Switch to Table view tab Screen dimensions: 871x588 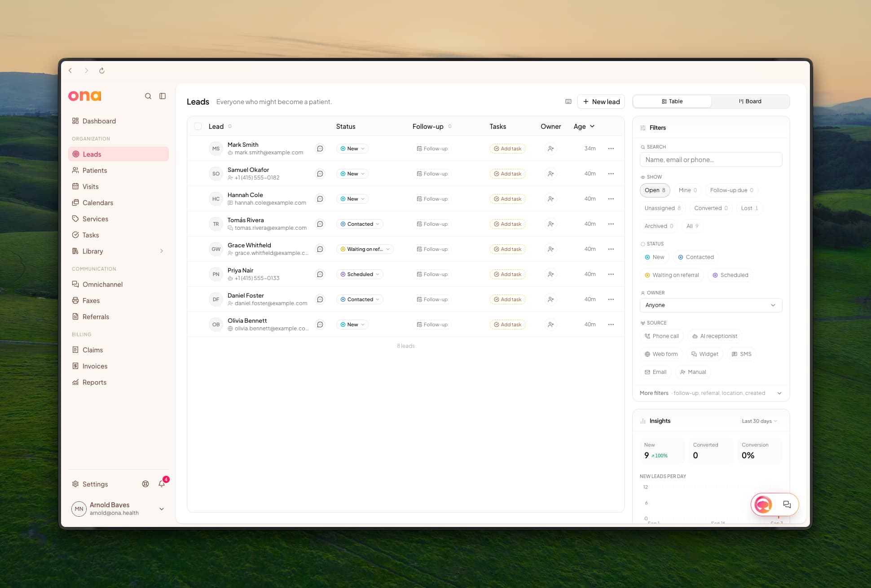[x=672, y=101]
